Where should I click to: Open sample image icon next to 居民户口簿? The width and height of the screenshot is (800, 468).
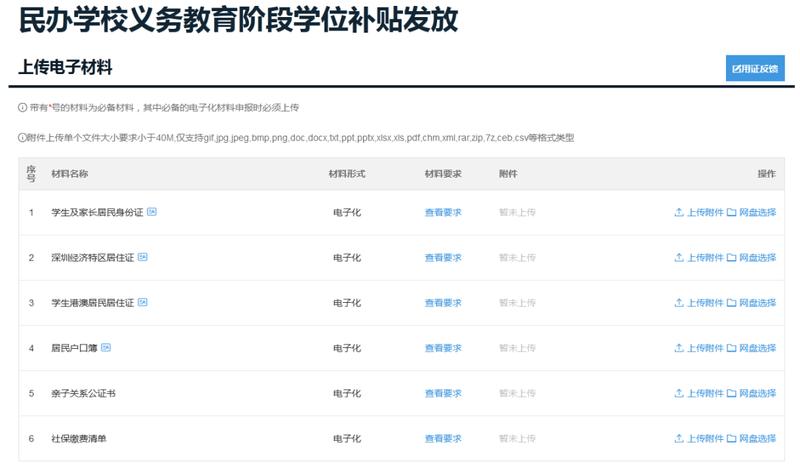coord(106,348)
